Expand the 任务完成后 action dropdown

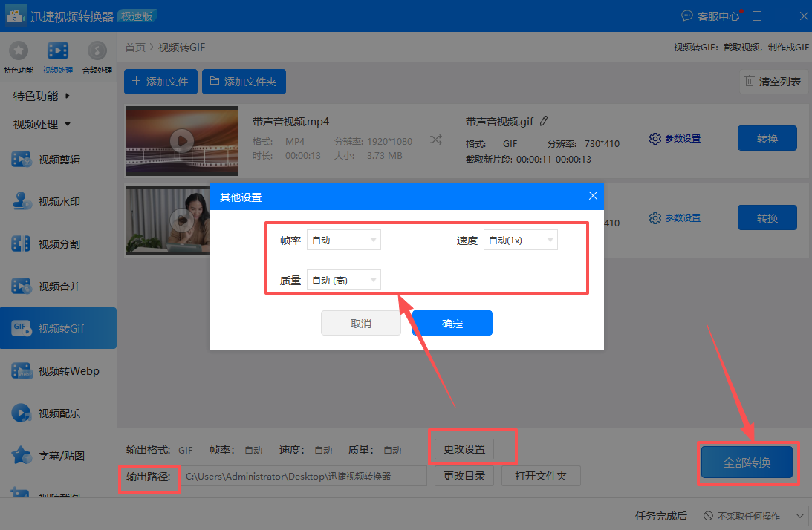point(753,516)
